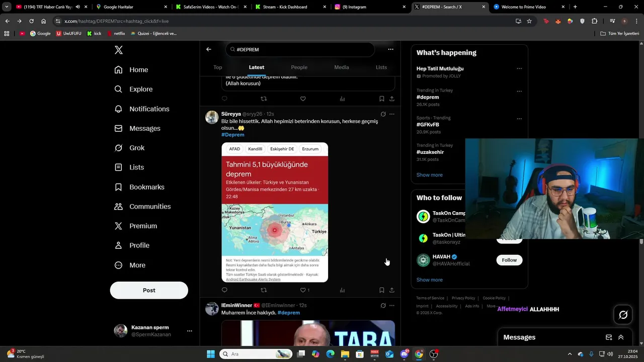This screenshot has width=644, height=362.
Task: Click the #DEPREM search input field
Action: click(300, 50)
